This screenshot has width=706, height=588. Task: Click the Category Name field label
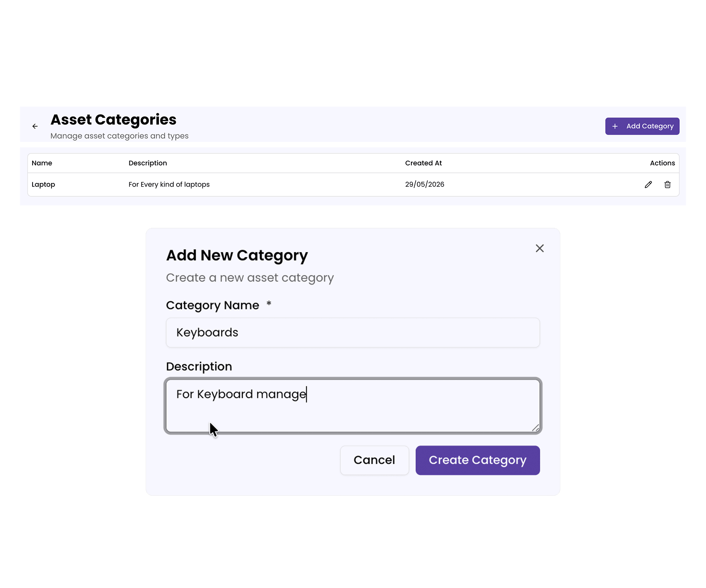[213, 305]
